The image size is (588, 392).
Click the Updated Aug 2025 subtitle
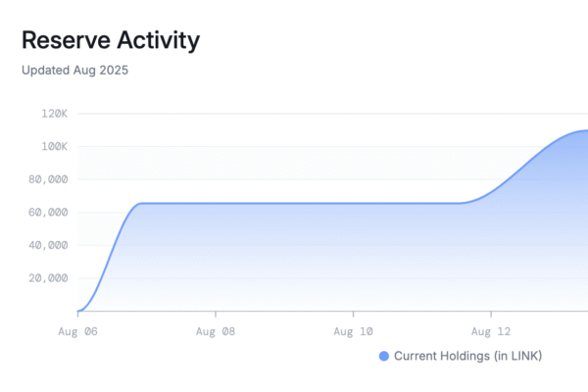(x=75, y=71)
